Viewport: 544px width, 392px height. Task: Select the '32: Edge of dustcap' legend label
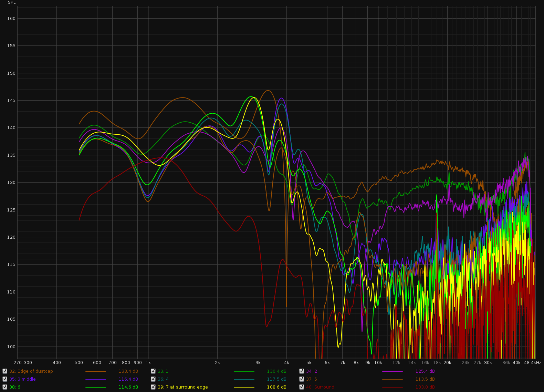(x=31, y=371)
